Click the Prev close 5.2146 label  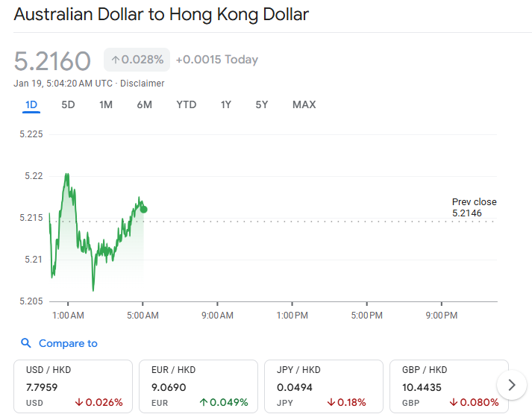pos(474,207)
